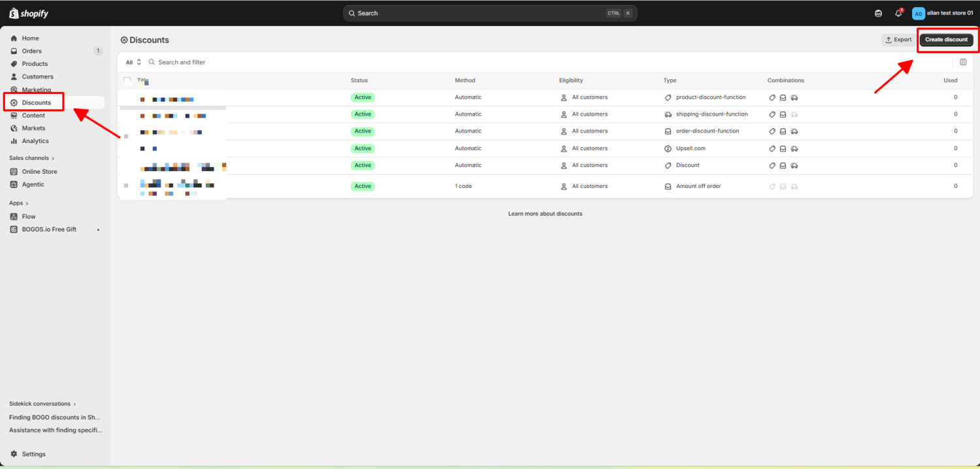Click Automatic in the shipping-discount-function row
The height and width of the screenshot is (469, 980).
click(468, 114)
